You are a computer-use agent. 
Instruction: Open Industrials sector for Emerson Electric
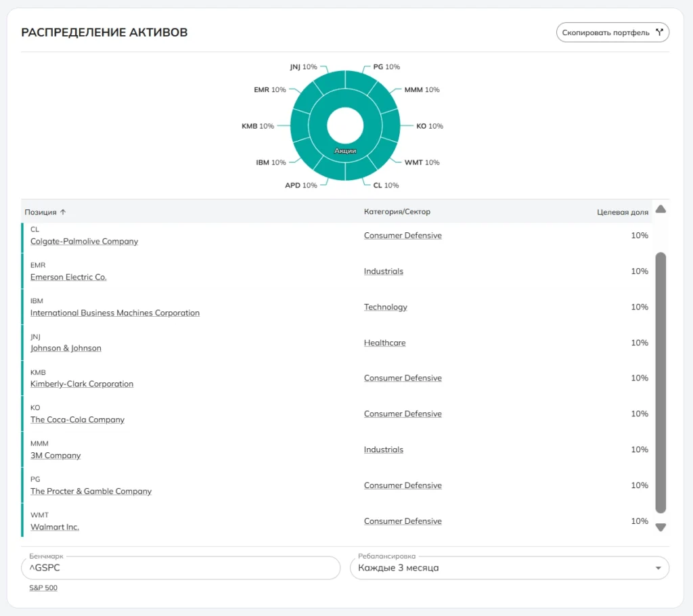pos(384,271)
